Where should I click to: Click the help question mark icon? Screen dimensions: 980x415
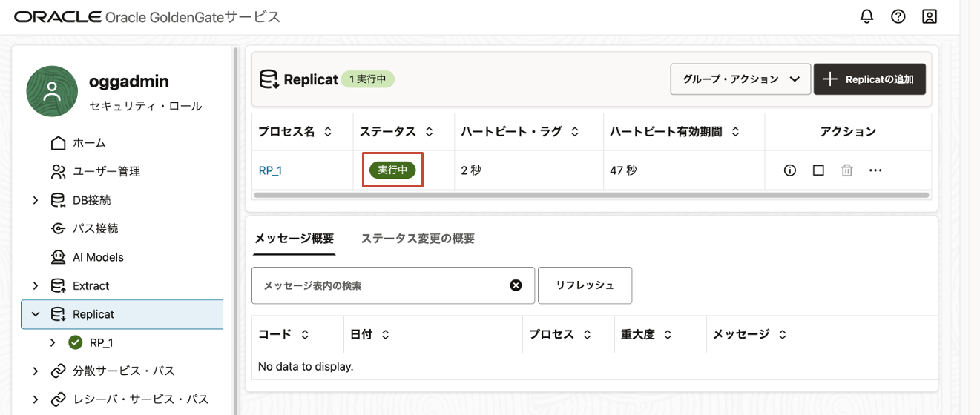898,16
